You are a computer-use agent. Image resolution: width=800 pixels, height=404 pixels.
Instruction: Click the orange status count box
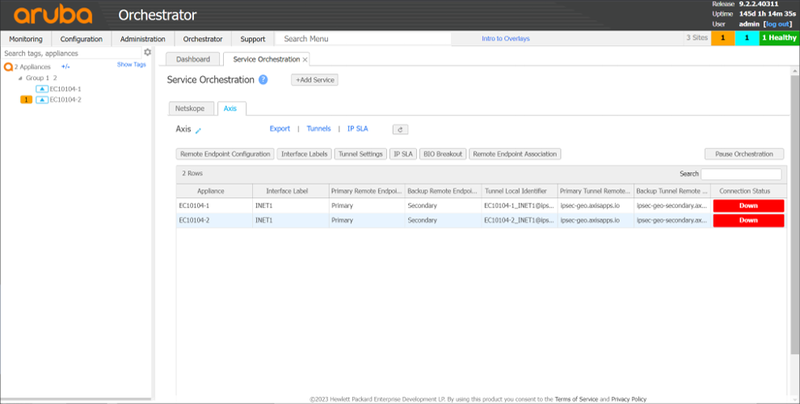click(723, 38)
